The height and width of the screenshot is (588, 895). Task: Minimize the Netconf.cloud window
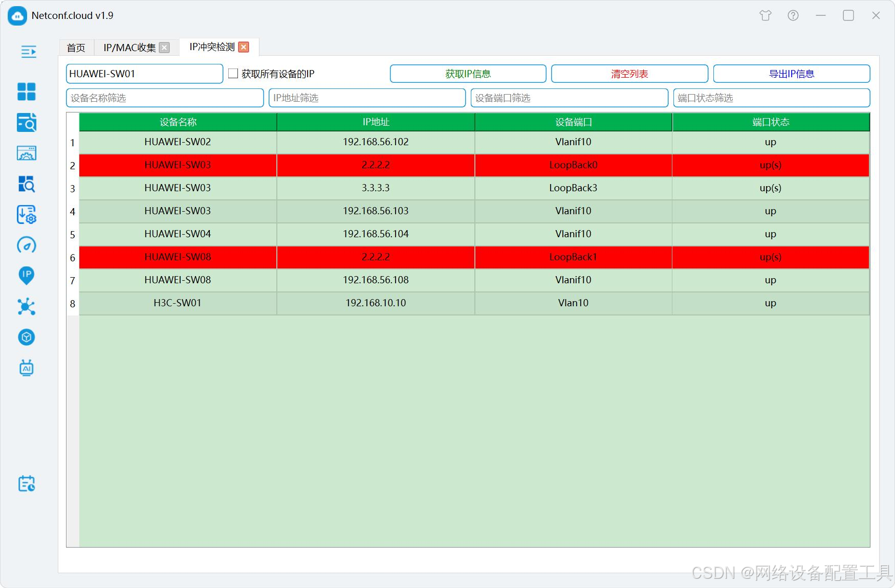coord(821,15)
